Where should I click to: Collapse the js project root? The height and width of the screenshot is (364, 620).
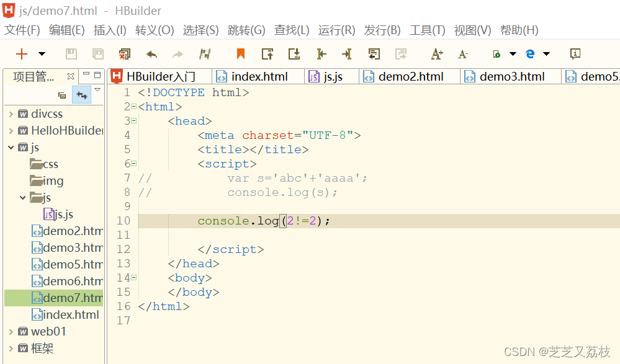pos(11,148)
